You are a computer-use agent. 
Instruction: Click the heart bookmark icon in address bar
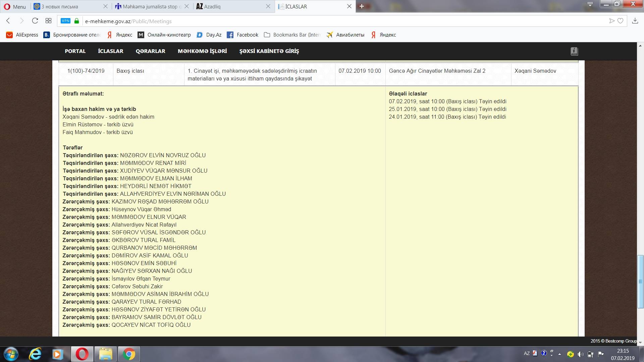point(621,21)
